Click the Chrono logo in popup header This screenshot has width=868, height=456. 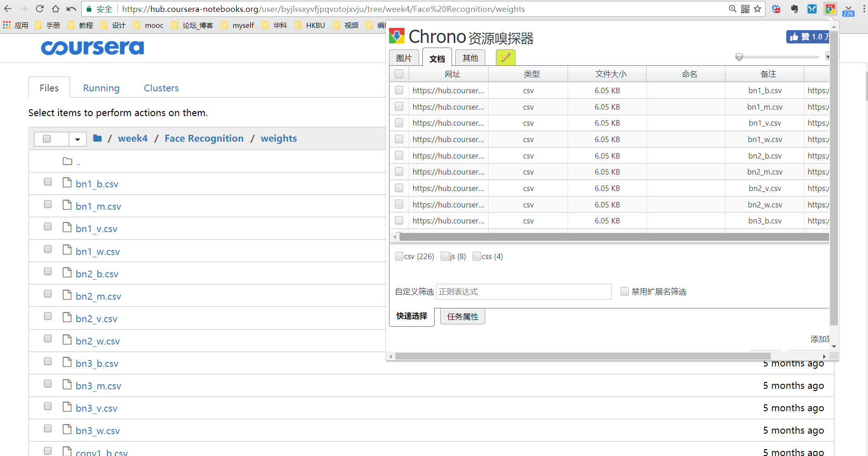[x=397, y=36]
